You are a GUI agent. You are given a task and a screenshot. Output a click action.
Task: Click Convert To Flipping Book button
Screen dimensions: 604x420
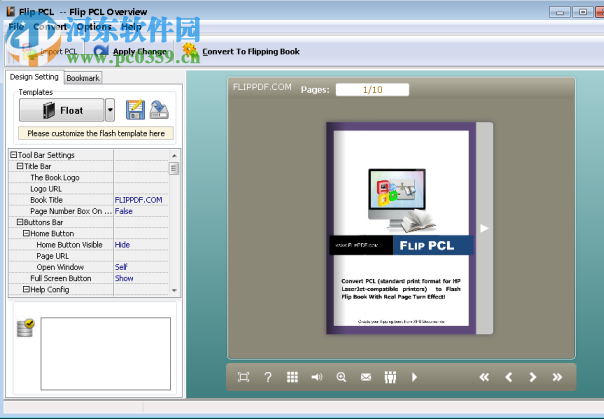241,51
